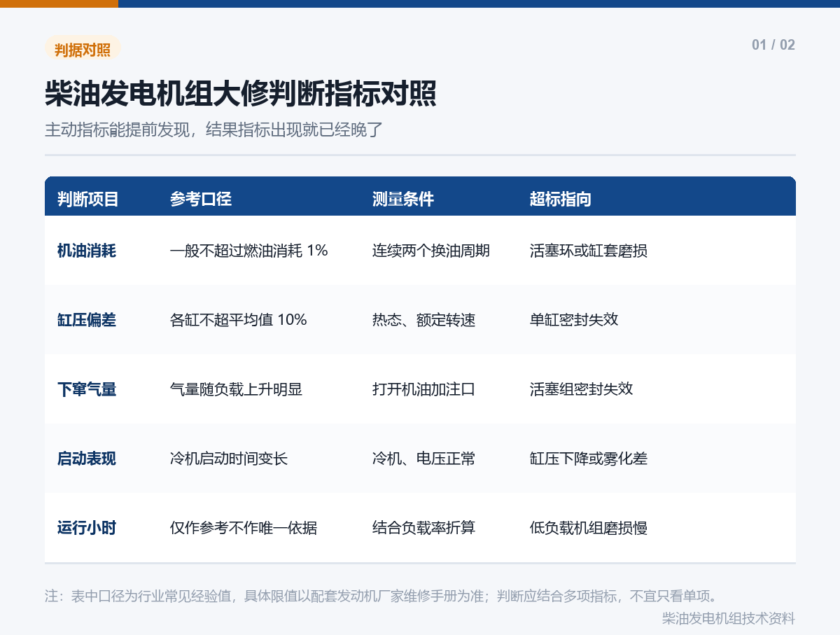Click cell 缸压下降或雾化差
This screenshot has width=840, height=635.
[589, 459]
